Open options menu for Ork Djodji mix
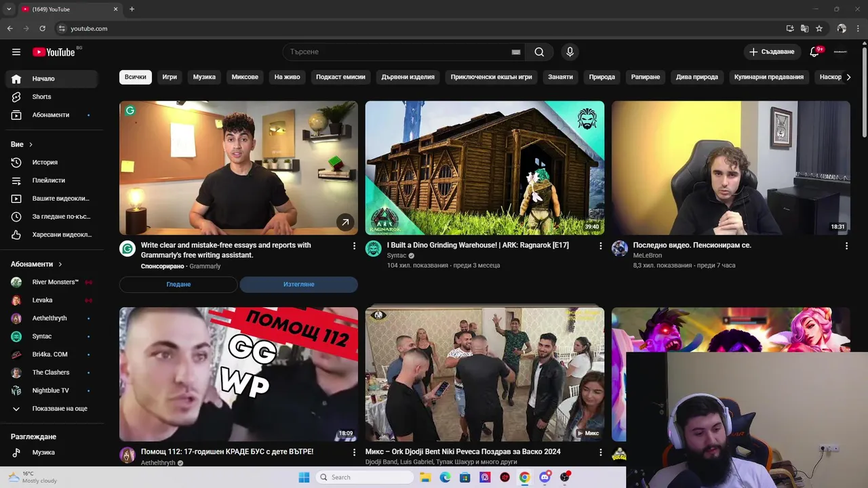Screen dimensions: 868x488 (x=600, y=452)
